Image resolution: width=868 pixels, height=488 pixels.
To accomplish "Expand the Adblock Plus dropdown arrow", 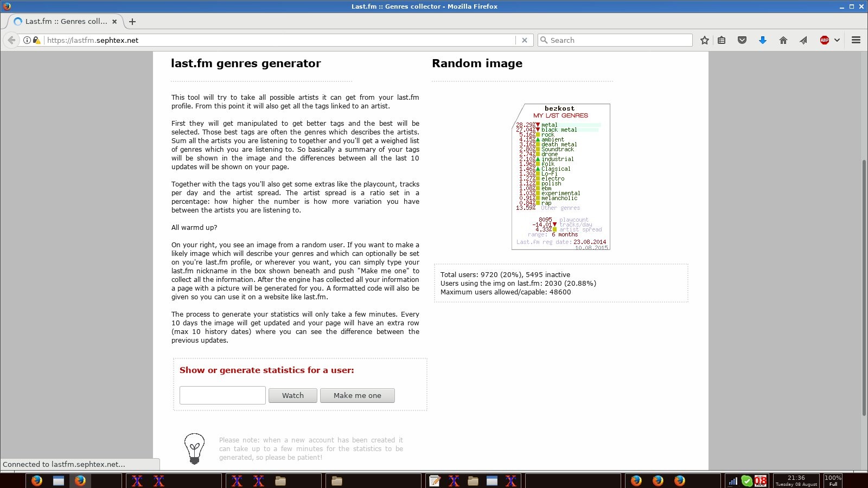I will click(x=837, y=40).
